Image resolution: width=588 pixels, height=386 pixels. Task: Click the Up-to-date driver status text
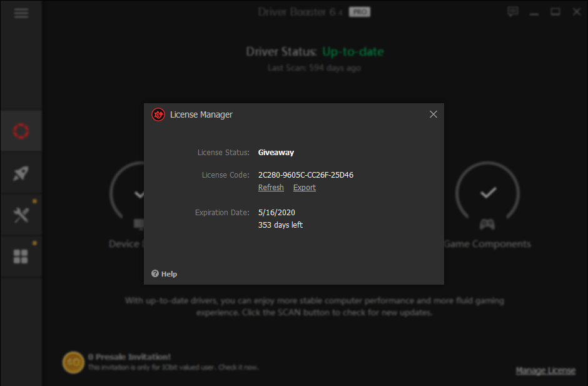click(353, 52)
